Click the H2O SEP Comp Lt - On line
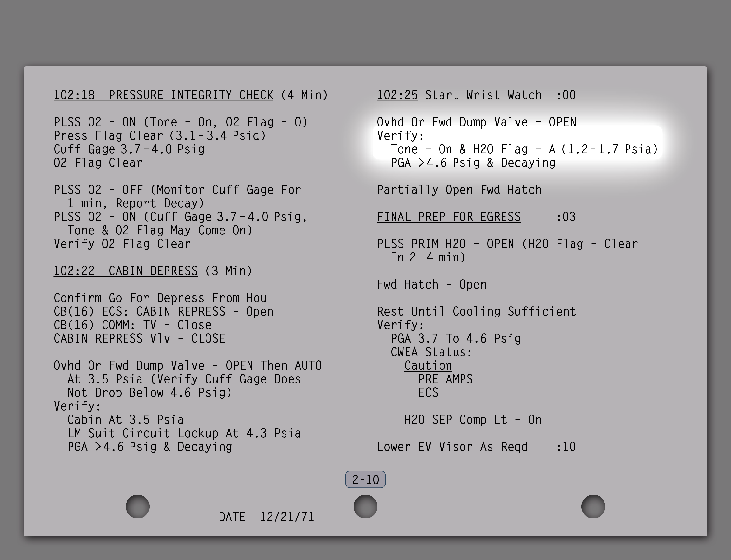This screenshot has height=560, width=731. tap(473, 420)
